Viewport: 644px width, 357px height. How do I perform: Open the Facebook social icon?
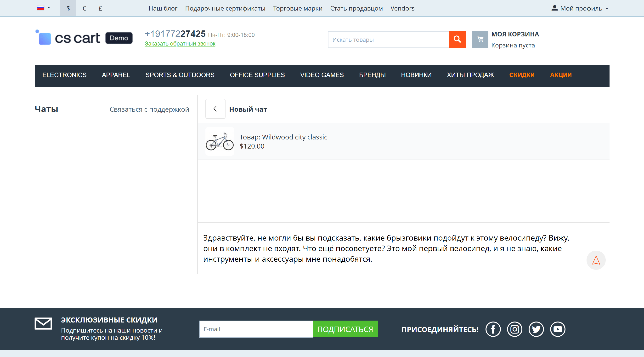point(493,329)
